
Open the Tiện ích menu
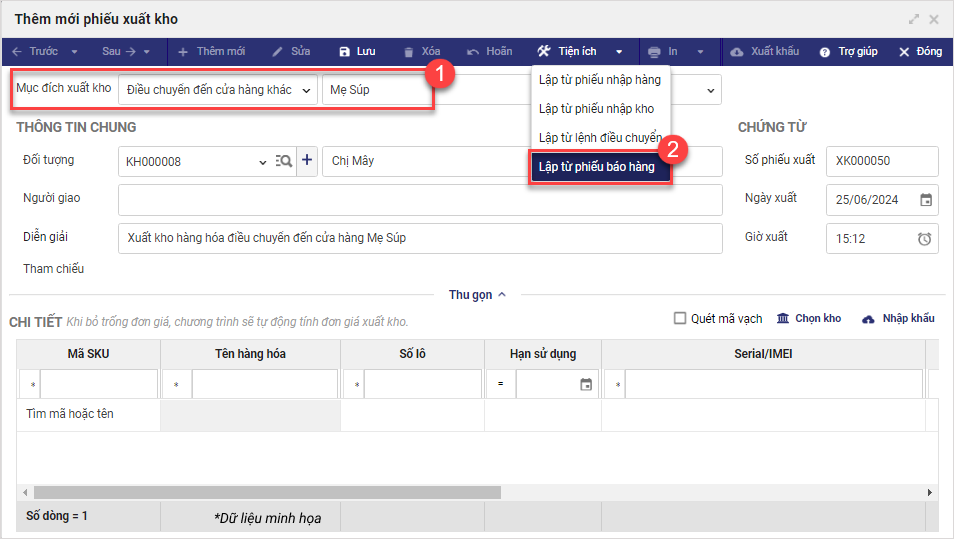567,52
